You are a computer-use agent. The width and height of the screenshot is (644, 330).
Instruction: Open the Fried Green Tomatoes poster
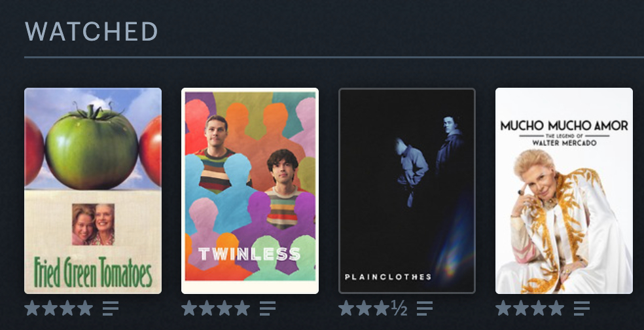(x=93, y=191)
